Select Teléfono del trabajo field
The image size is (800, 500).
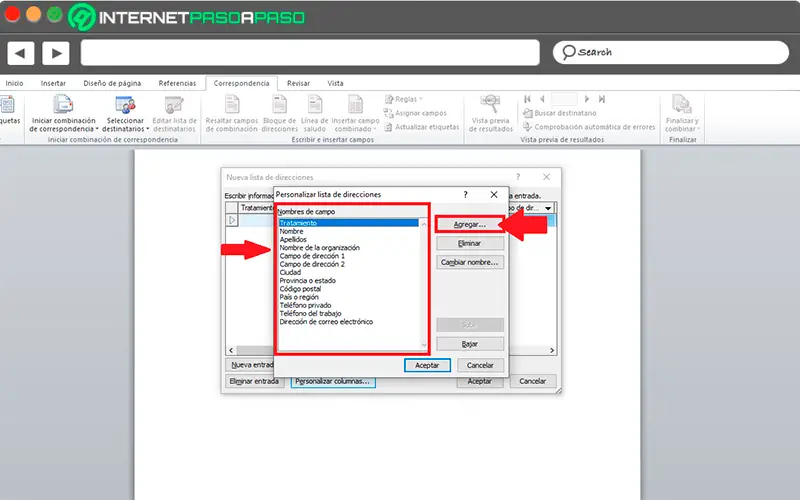(310, 313)
